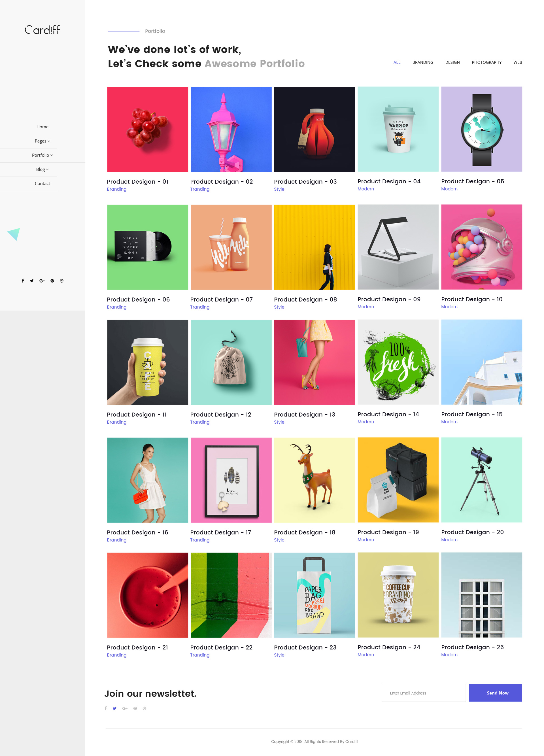Viewport: 544px width, 756px height.
Task: Select the Photography filter tab
Action: pyautogui.click(x=486, y=62)
